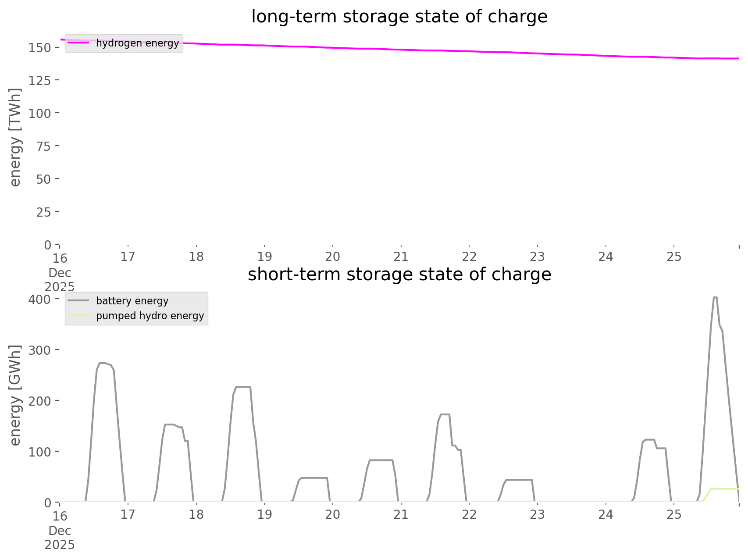Viewport: 748px width, 560px height.
Task: Select the 75 tick on the TWh axis
Action: pos(43,146)
